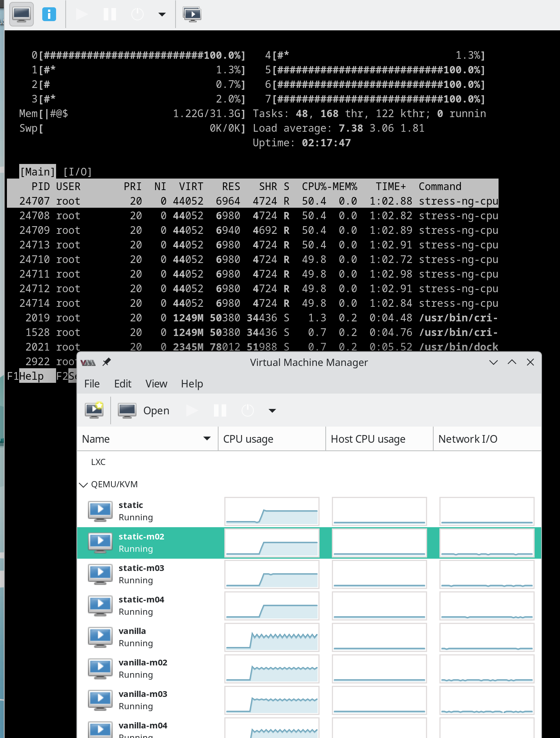Sort by Network I/O column header

point(487,439)
